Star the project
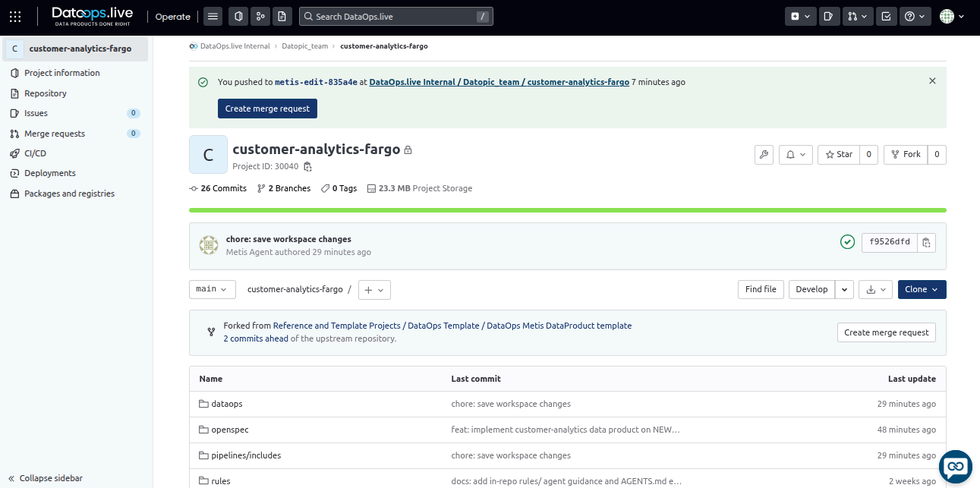Image resolution: width=980 pixels, height=488 pixels. (839, 154)
